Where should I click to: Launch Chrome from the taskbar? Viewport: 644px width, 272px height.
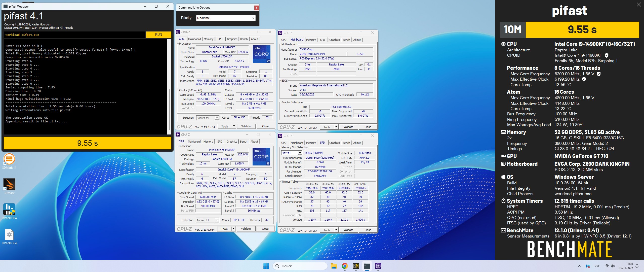click(x=345, y=266)
